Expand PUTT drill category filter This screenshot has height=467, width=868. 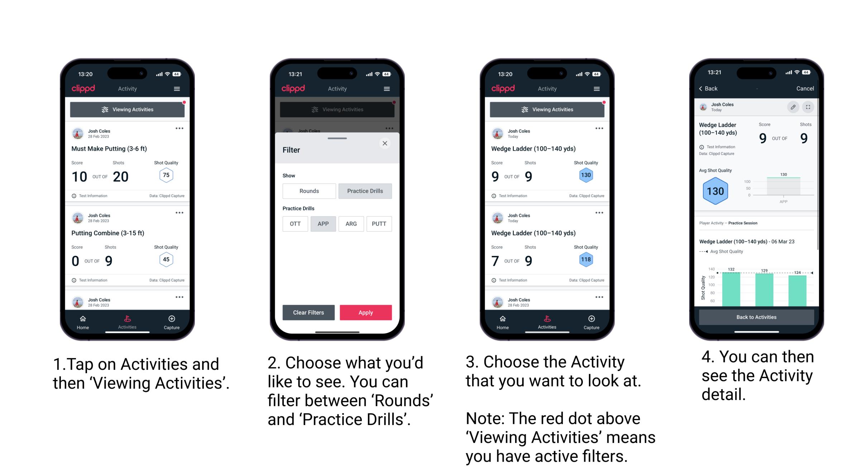coord(379,223)
